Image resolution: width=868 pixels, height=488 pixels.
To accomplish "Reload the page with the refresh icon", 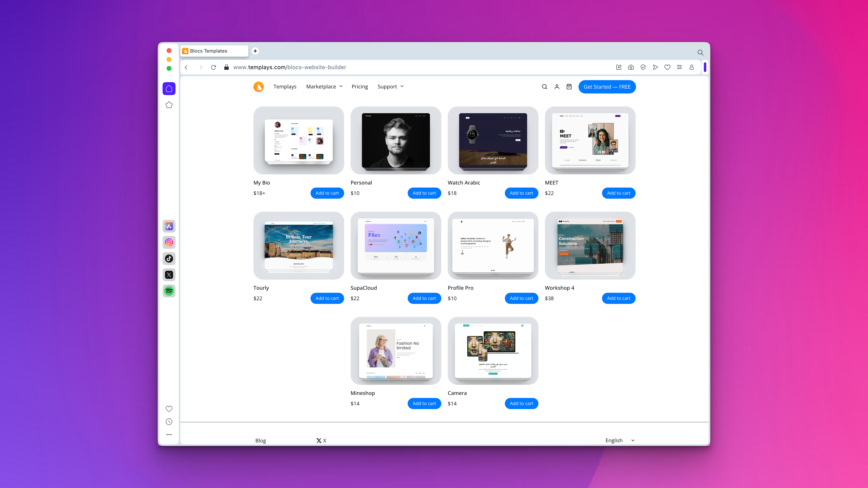I will coord(213,67).
